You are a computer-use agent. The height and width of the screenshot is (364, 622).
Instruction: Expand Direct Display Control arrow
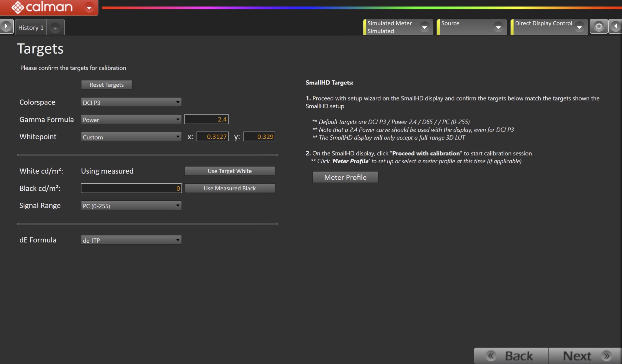[579, 27]
